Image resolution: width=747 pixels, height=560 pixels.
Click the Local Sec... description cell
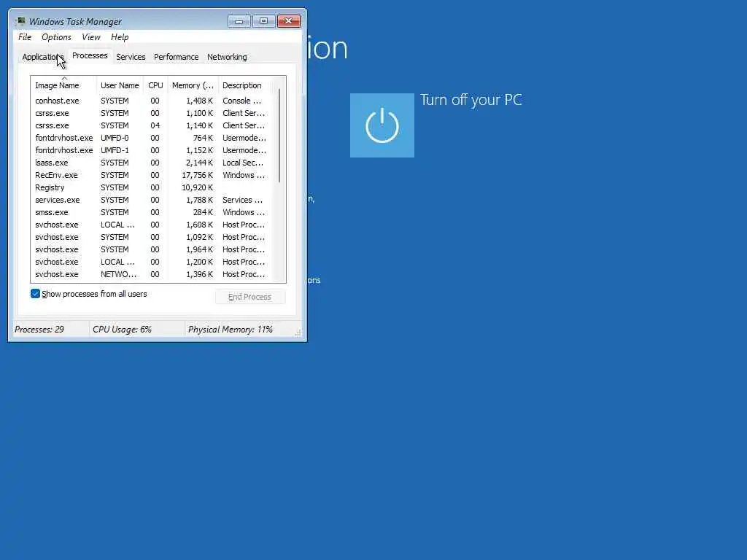pyautogui.click(x=242, y=163)
